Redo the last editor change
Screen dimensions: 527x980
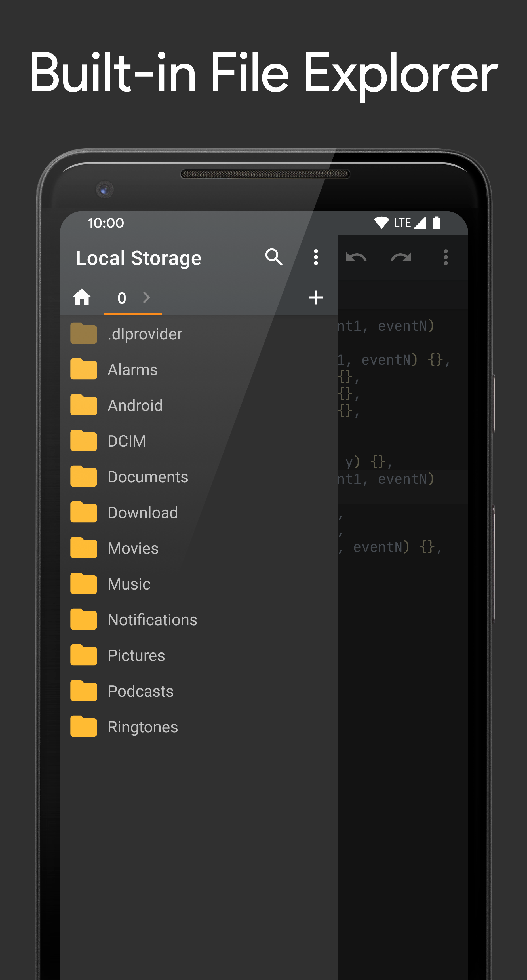pos(401,257)
